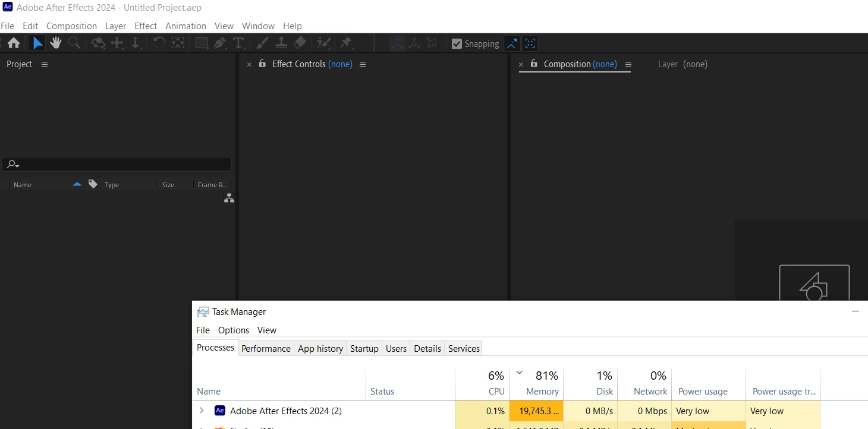Open the File menu in After Effects
The width and height of the screenshot is (868, 429).
(x=7, y=26)
